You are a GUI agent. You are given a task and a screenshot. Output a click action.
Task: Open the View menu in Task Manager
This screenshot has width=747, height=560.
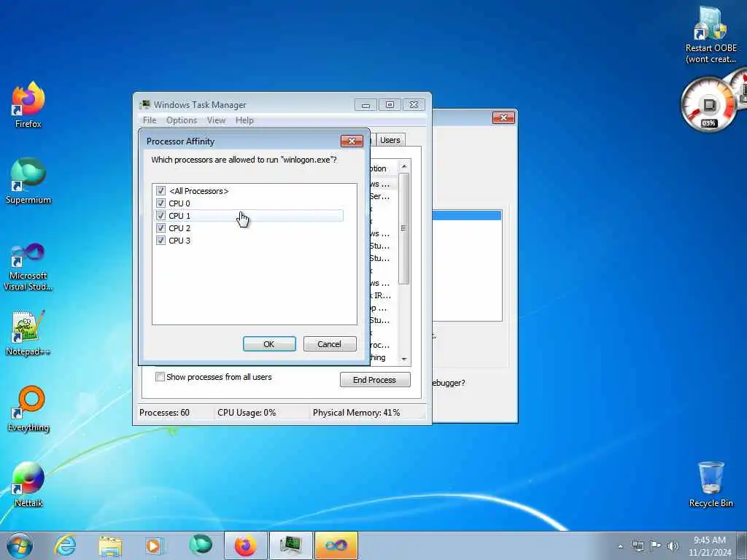[216, 120]
